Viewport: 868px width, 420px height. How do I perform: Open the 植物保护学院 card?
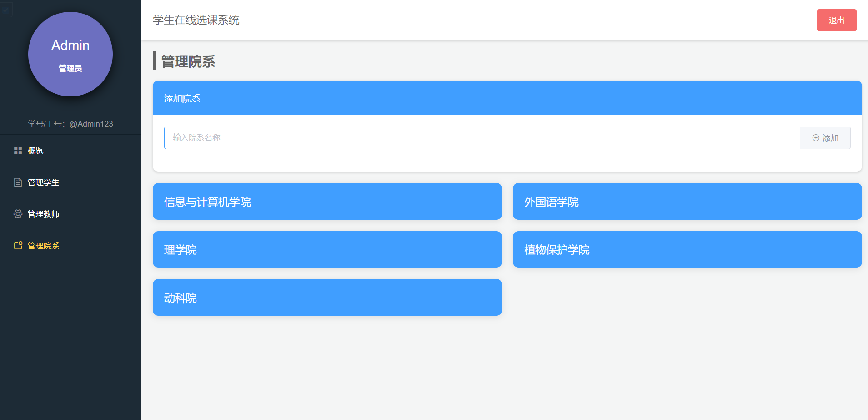[687, 249]
